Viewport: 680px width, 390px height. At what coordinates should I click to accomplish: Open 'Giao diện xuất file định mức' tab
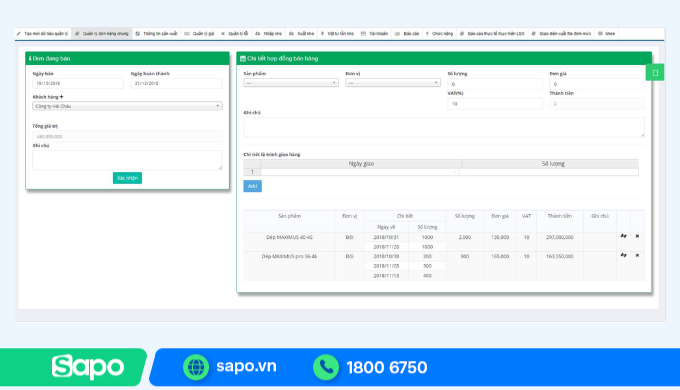click(x=561, y=33)
